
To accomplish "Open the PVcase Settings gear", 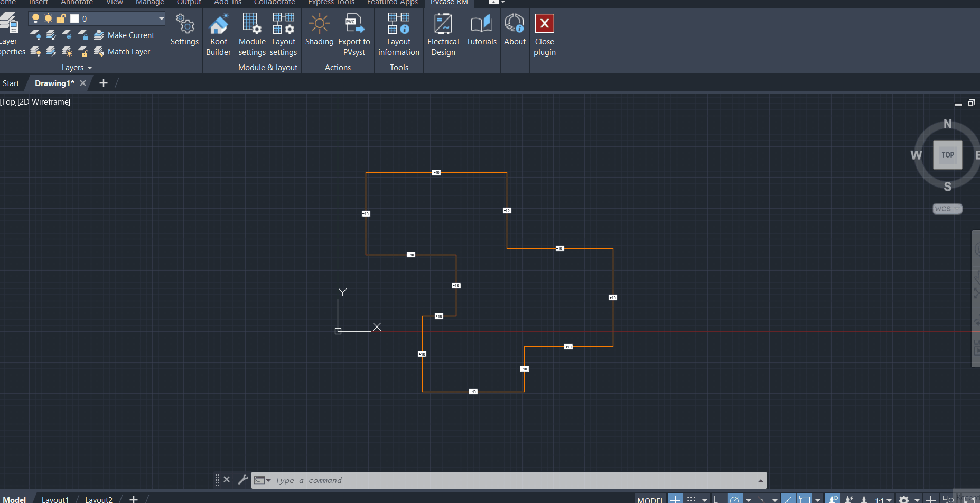I will coord(184,31).
